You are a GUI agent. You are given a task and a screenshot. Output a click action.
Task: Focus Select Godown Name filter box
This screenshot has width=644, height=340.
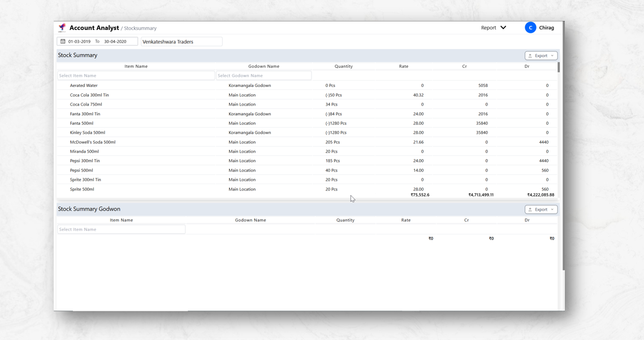(x=263, y=76)
